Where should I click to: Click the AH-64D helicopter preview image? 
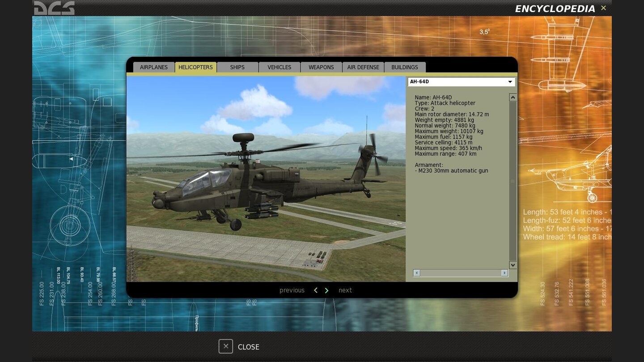click(x=266, y=179)
